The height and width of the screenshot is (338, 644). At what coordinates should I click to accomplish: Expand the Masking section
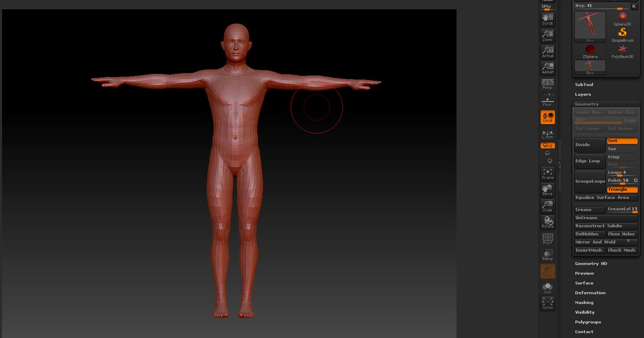(584, 303)
